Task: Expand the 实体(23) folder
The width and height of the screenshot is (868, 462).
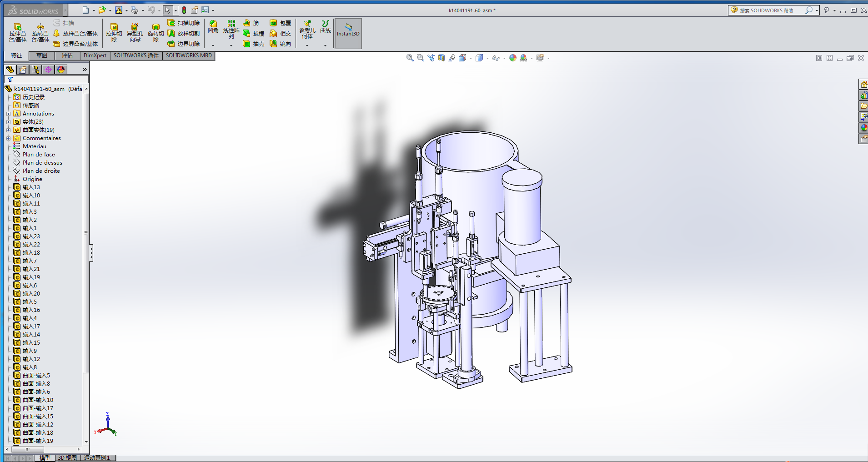Action: (x=8, y=122)
